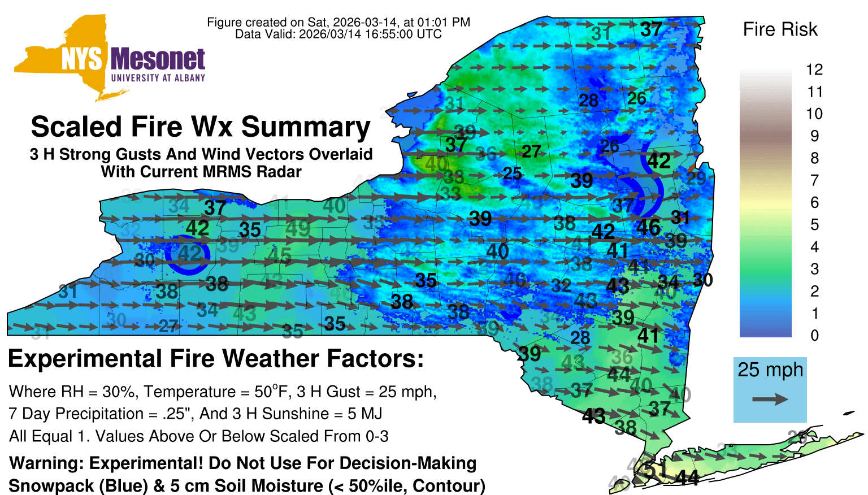Image resolution: width=868 pixels, height=495 pixels.
Task: Click the Snowpack and Soil Moisture legend line
Action: coord(247,485)
